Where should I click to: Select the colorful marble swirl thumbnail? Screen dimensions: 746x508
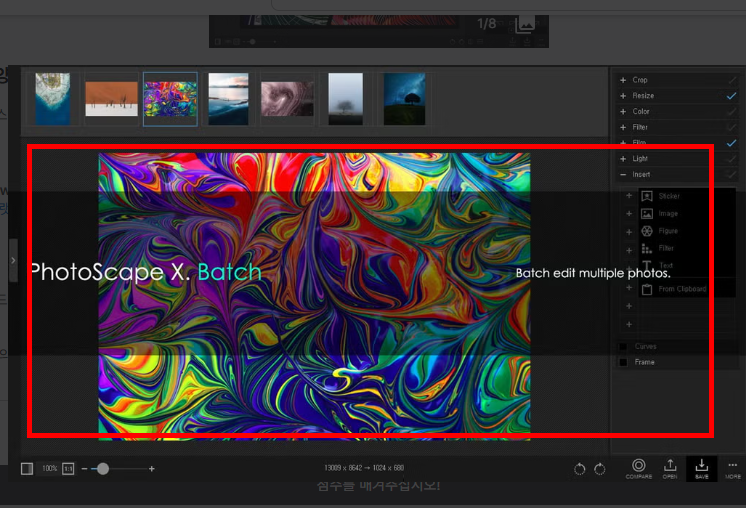170,99
